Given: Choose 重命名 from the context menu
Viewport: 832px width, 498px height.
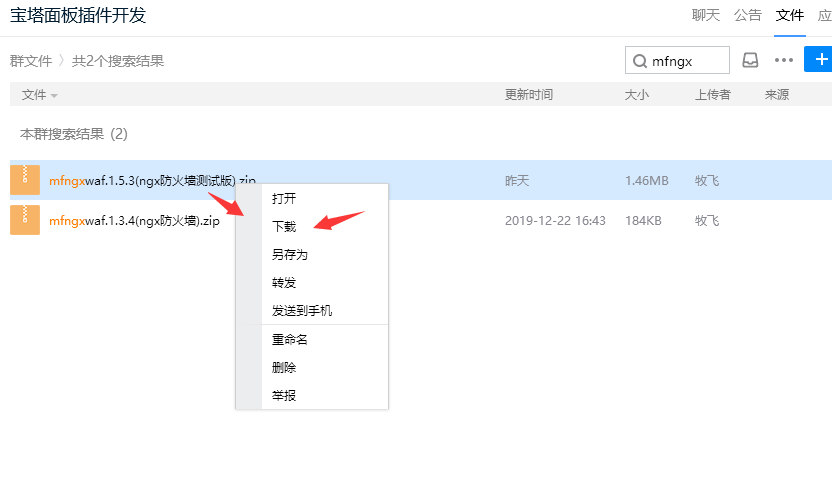Looking at the screenshot, I should [289, 340].
